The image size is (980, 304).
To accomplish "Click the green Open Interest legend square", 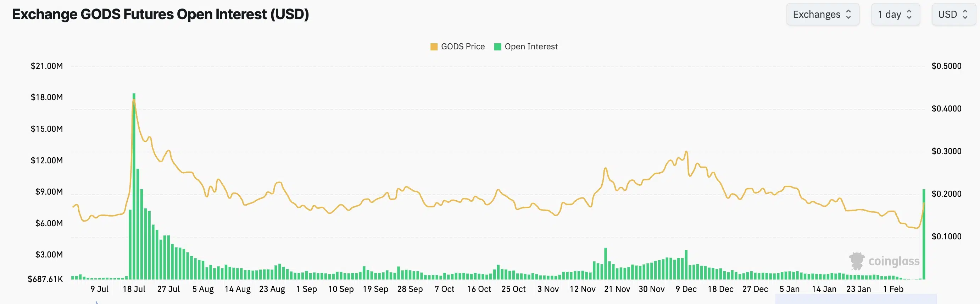I will click(x=497, y=46).
